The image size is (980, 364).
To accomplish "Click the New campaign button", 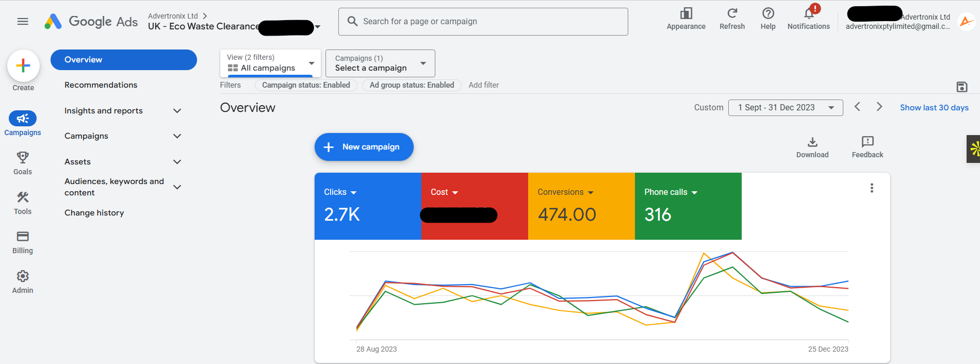I will click(364, 147).
